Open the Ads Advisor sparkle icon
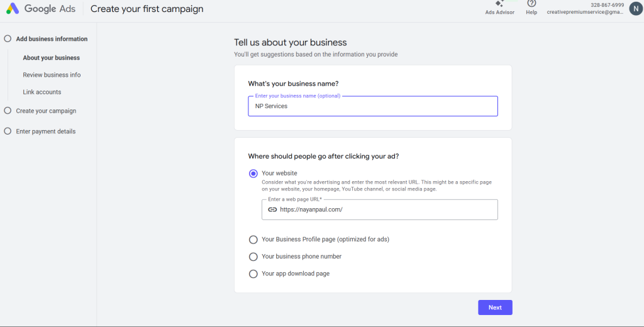 click(500, 3)
